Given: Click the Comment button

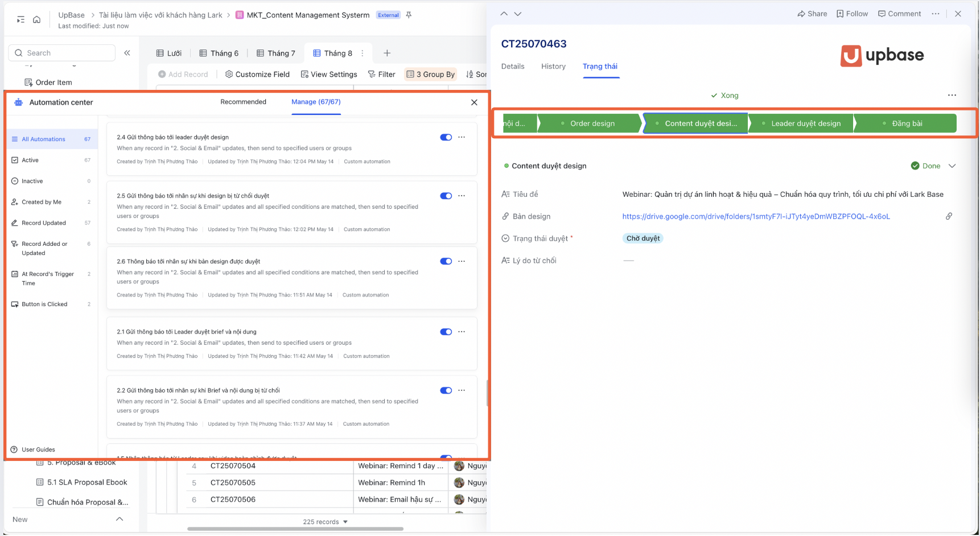Looking at the screenshot, I should pos(899,14).
